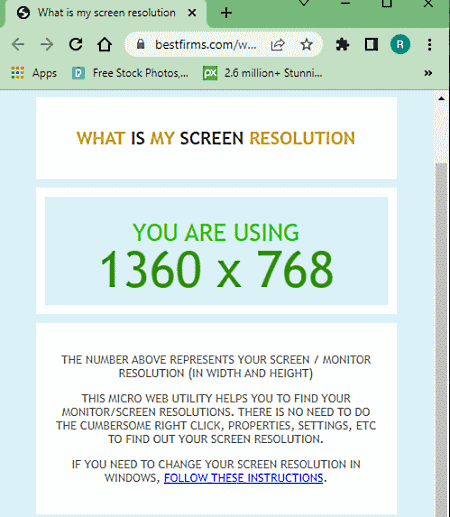The image size is (450, 517).
Task: Close the What is my screen resolution tab
Action: (192, 13)
